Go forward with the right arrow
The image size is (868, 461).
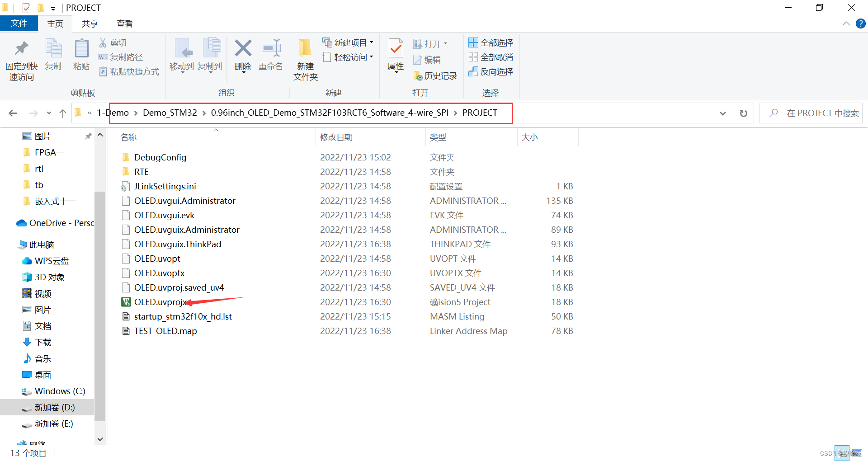tap(33, 113)
